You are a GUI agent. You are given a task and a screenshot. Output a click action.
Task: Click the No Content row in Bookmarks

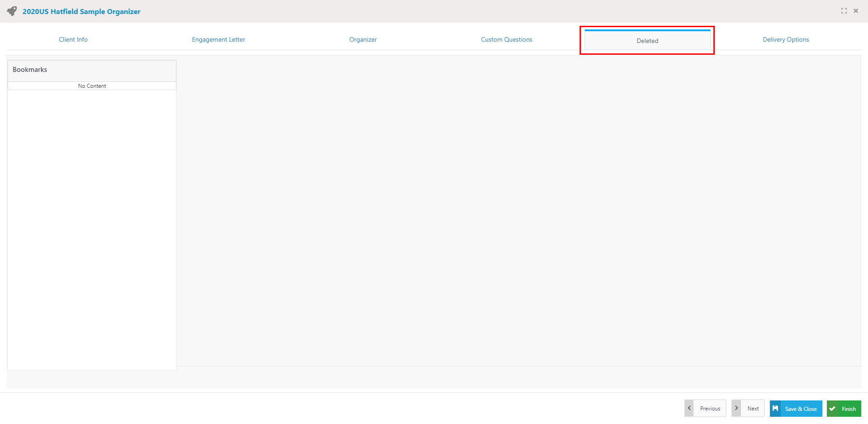(x=92, y=86)
